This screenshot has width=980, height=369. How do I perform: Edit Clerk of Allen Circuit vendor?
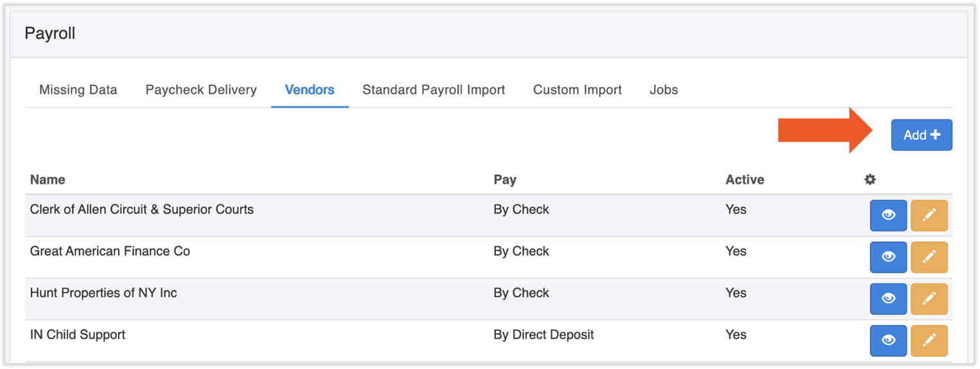(x=929, y=215)
